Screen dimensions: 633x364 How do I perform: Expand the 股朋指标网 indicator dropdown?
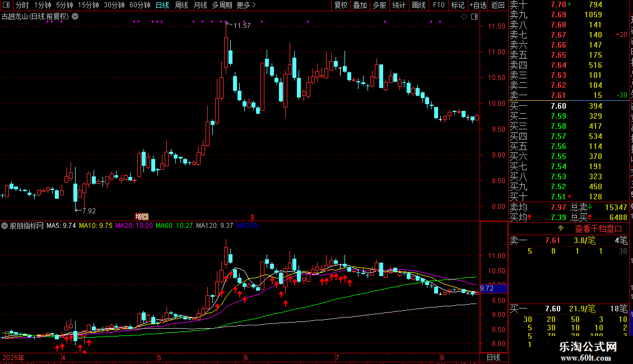pyautogui.click(x=4, y=226)
